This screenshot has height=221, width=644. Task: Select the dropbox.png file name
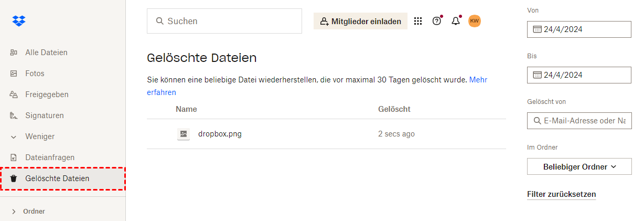coord(220,134)
